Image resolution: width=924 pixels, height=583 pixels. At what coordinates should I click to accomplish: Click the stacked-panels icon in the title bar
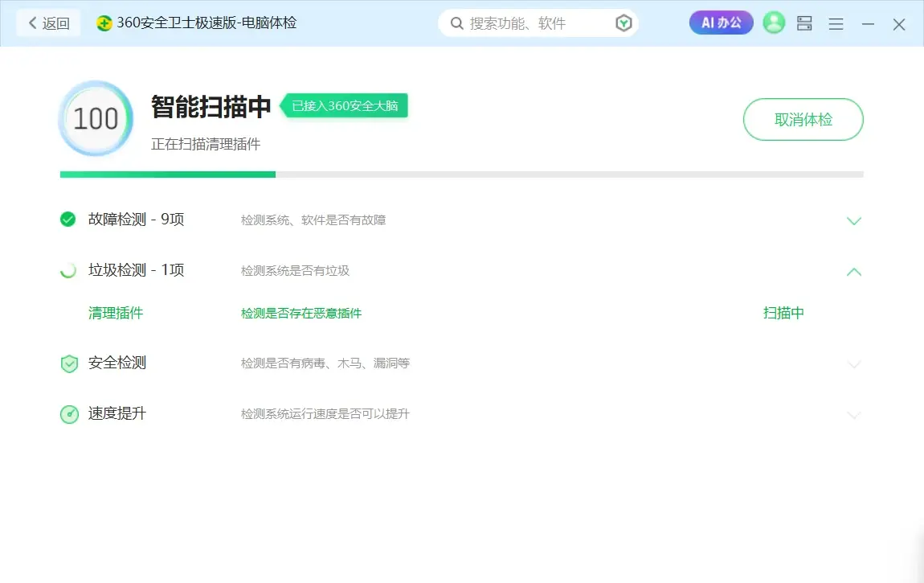(x=804, y=23)
